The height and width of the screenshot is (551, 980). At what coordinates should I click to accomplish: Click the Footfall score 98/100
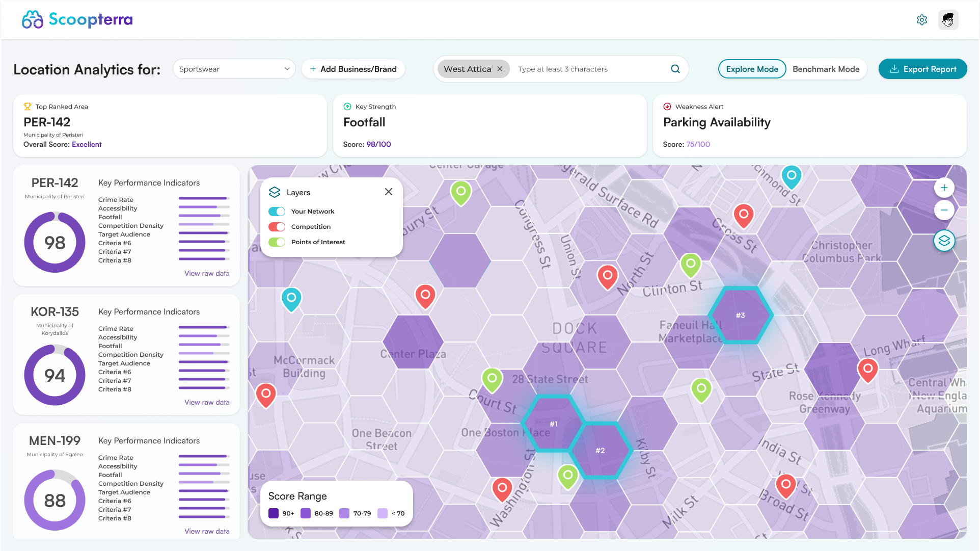click(378, 145)
